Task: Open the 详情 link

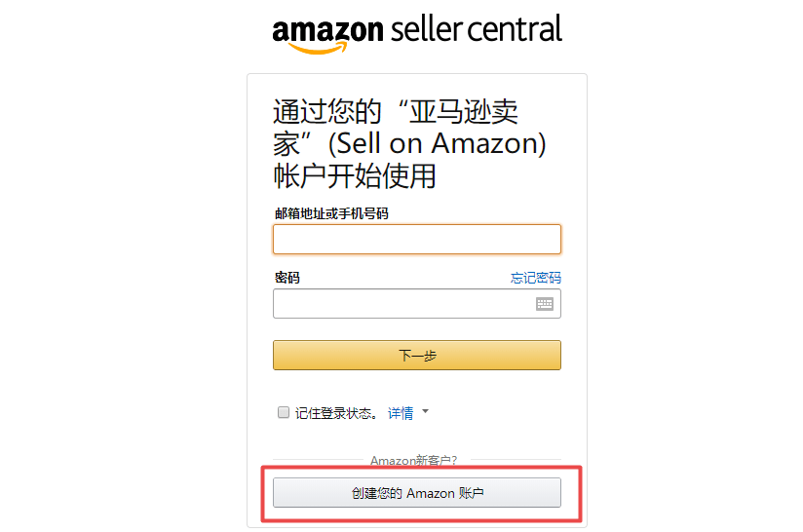Action: point(401,413)
